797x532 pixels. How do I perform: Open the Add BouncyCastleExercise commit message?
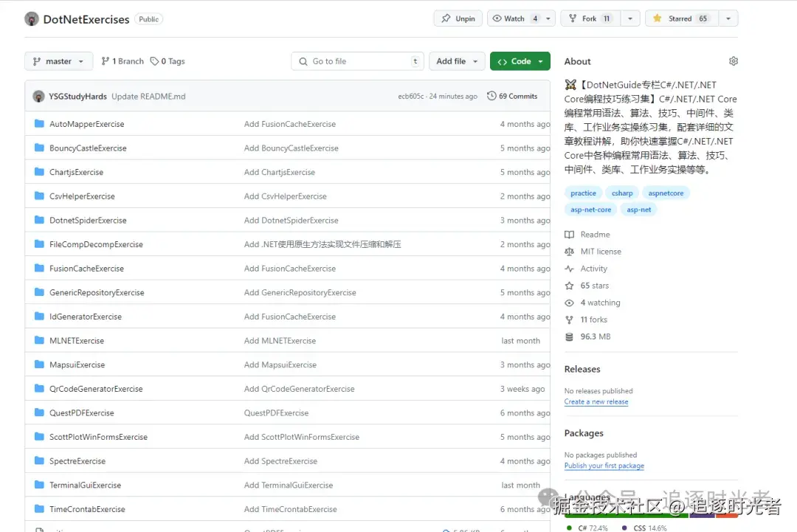[291, 148]
